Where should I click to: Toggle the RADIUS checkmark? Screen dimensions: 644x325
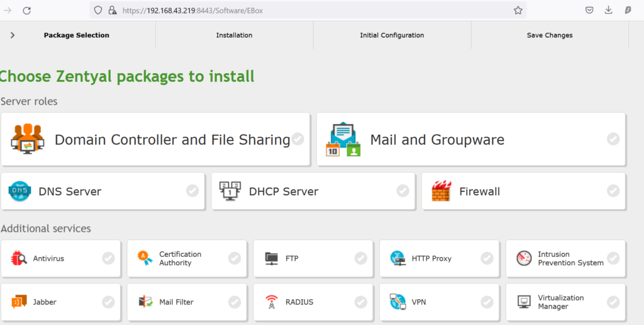point(361,302)
